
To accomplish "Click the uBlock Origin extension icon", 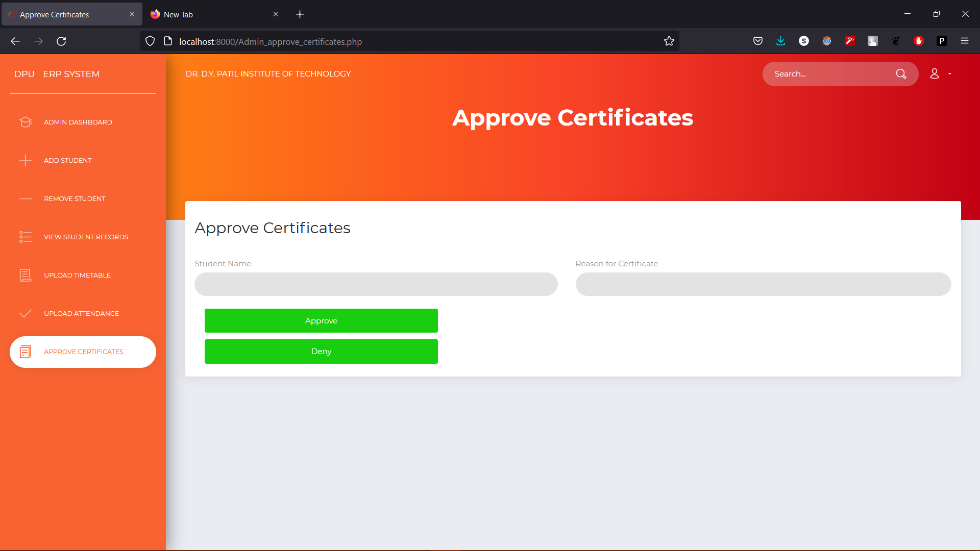I will [x=918, y=41].
